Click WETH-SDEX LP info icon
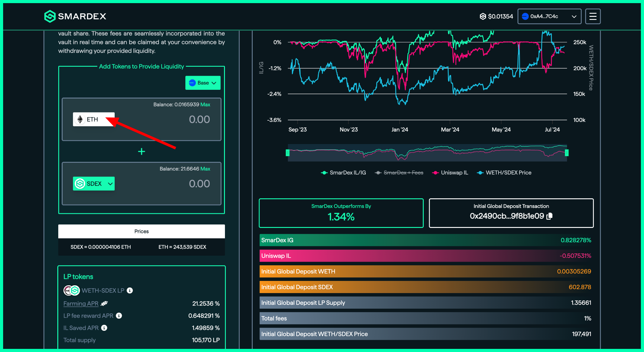Viewport: 644px width, 352px height. tap(130, 291)
